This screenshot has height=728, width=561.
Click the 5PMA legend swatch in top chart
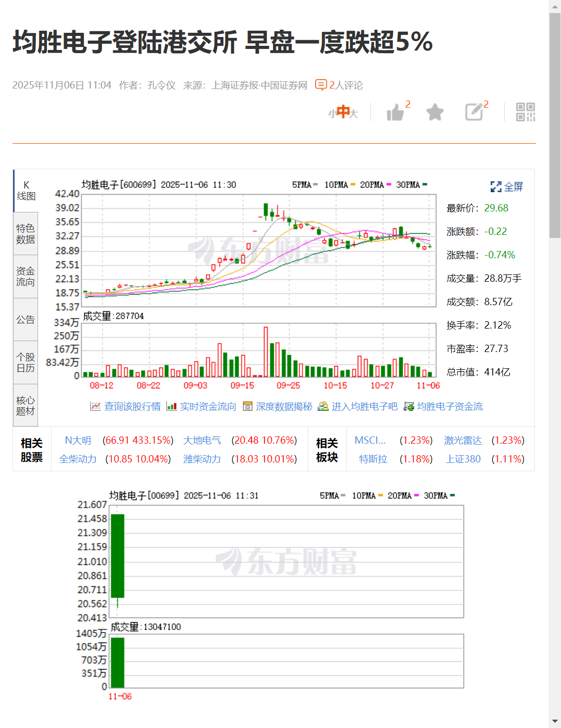tap(316, 184)
